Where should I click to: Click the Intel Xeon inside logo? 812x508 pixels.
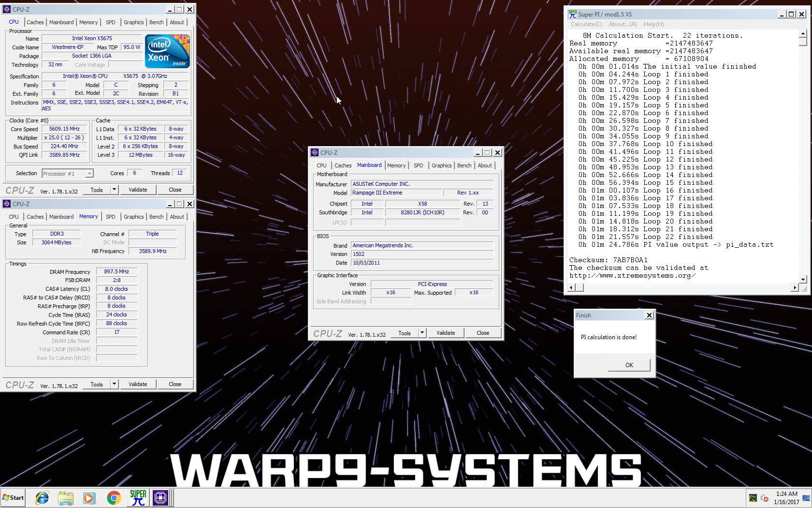(x=167, y=51)
